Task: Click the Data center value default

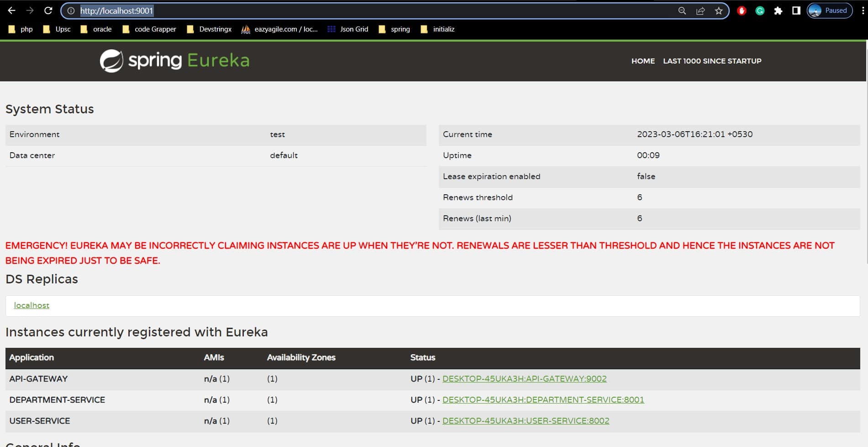Action: pos(284,155)
